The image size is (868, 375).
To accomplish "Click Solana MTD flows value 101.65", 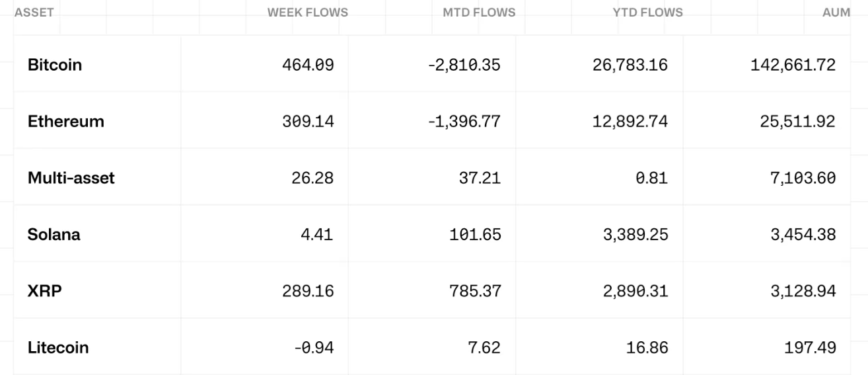I will 475,235.
